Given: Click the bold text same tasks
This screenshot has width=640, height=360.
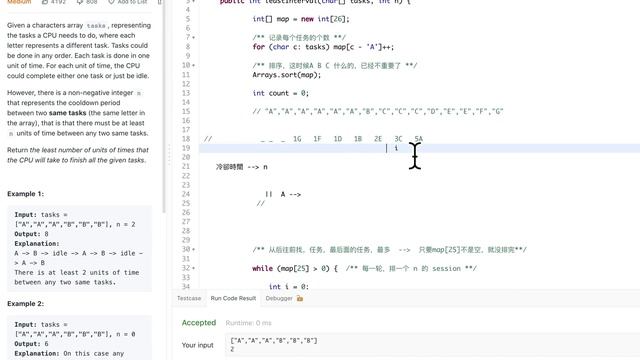Looking at the screenshot, I should click(67, 113).
